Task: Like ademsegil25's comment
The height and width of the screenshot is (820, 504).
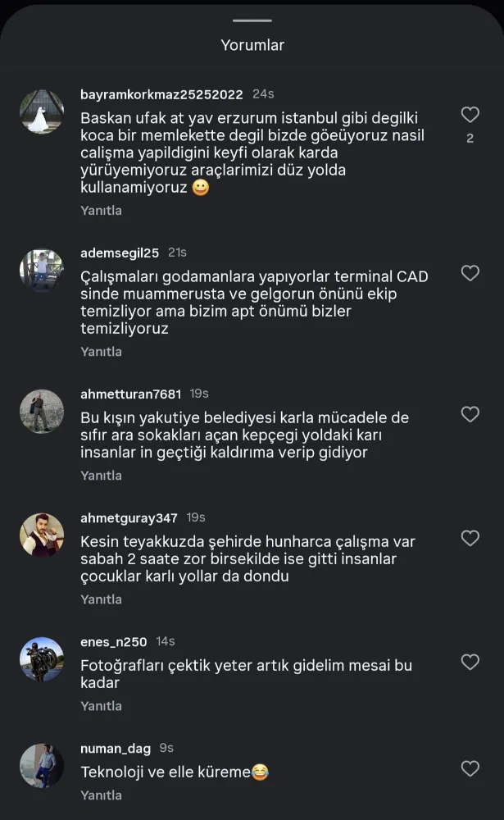Action: [x=470, y=273]
